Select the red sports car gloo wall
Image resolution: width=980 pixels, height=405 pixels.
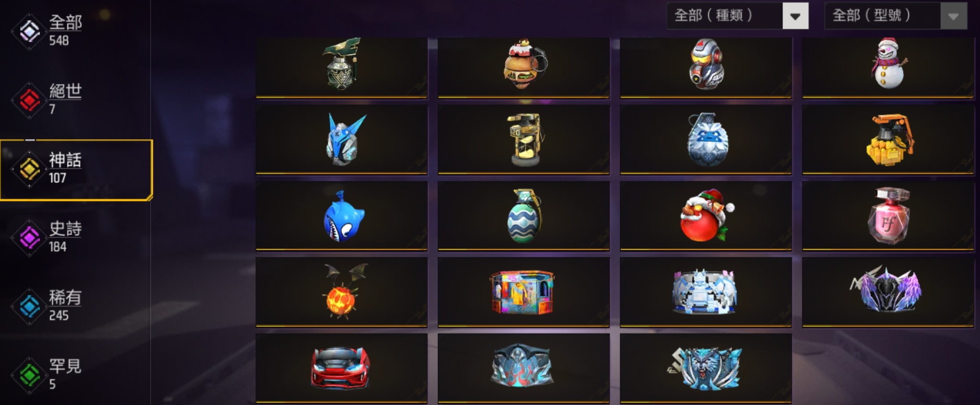click(x=342, y=368)
